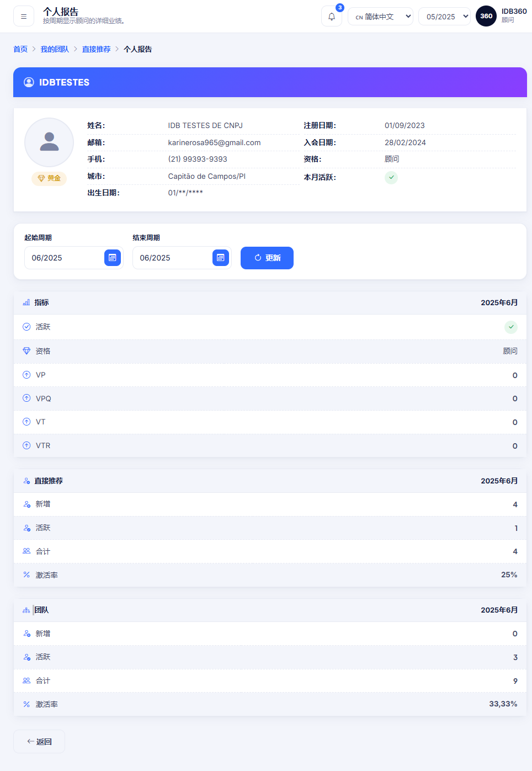532x771 pixels.
Task: Click the IDBTESTES banner title
Action: pyautogui.click(x=64, y=82)
